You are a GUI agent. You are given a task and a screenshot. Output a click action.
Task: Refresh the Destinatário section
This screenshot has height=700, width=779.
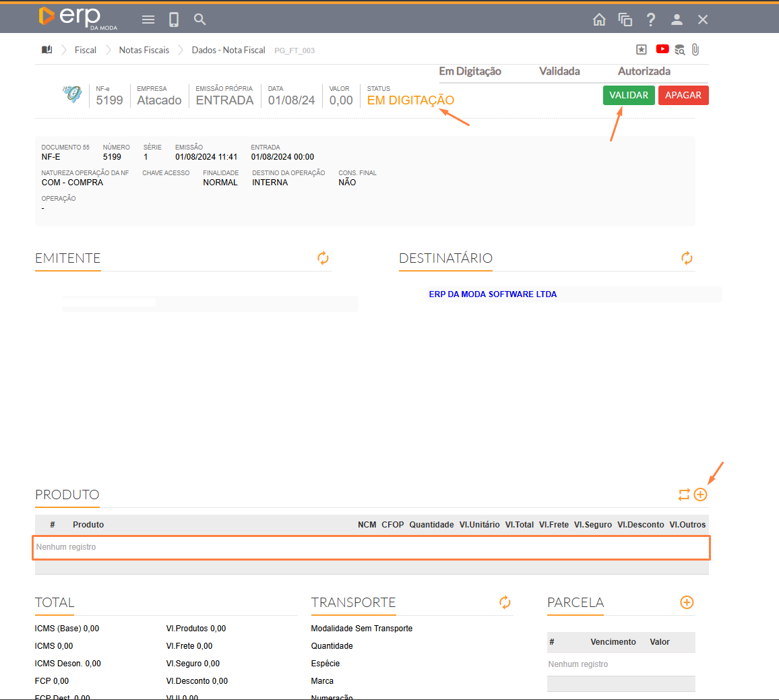[687, 258]
